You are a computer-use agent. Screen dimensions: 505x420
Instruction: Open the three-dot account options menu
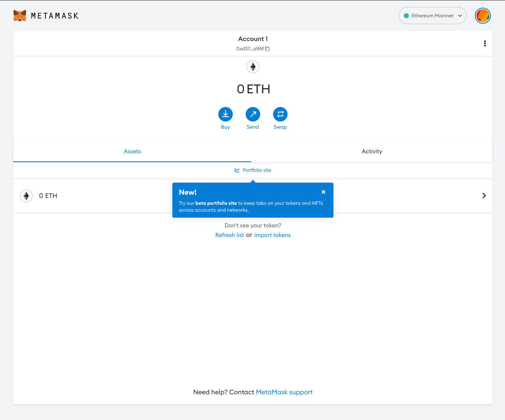[484, 43]
